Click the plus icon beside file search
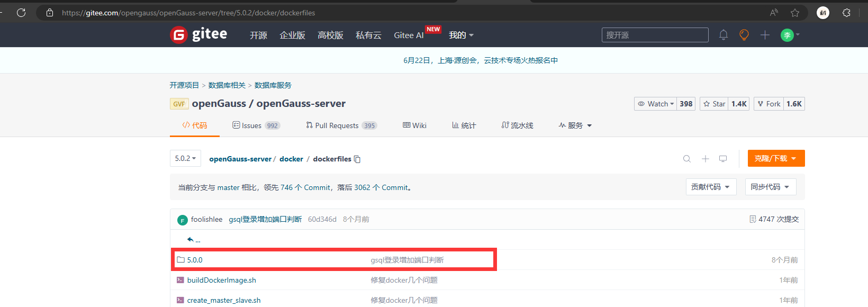The height and width of the screenshot is (307, 868). pos(705,159)
